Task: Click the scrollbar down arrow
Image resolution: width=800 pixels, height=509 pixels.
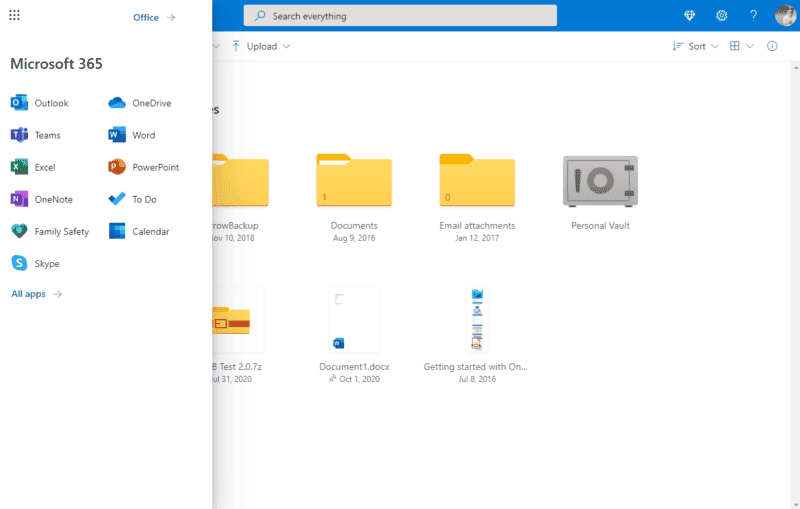Action: [795, 505]
